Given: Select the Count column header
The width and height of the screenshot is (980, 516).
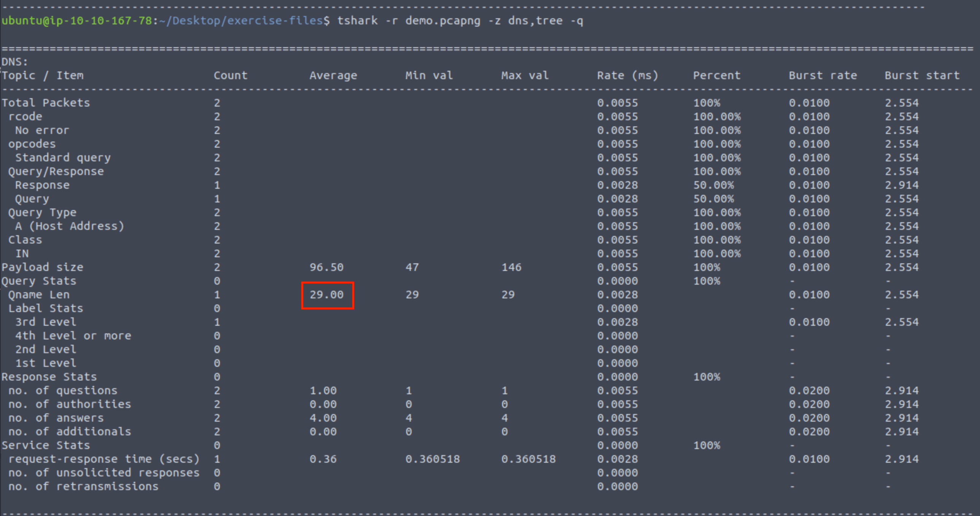Looking at the screenshot, I should click(x=231, y=75).
